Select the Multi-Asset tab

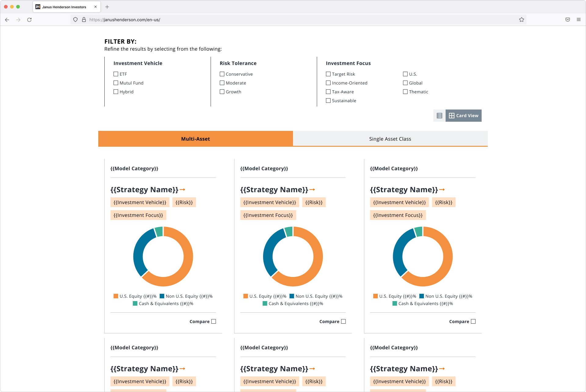tap(196, 139)
